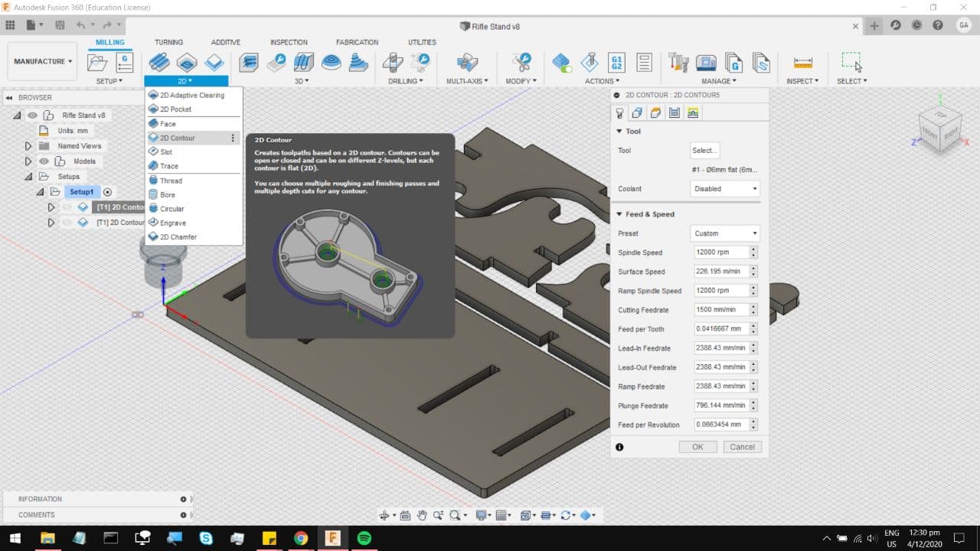Viewport: 980px width, 551px height.
Task: Open the Coolant dropdown
Action: 724,188
